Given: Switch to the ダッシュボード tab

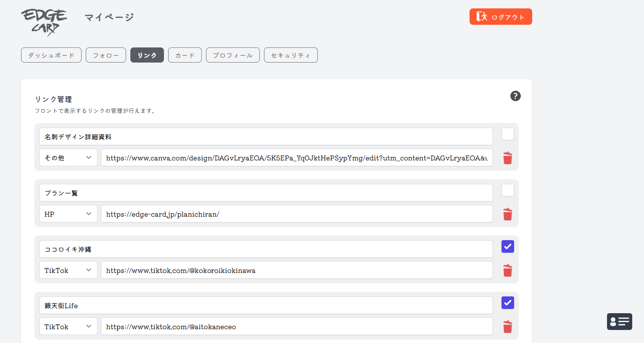Looking at the screenshot, I should [51, 55].
